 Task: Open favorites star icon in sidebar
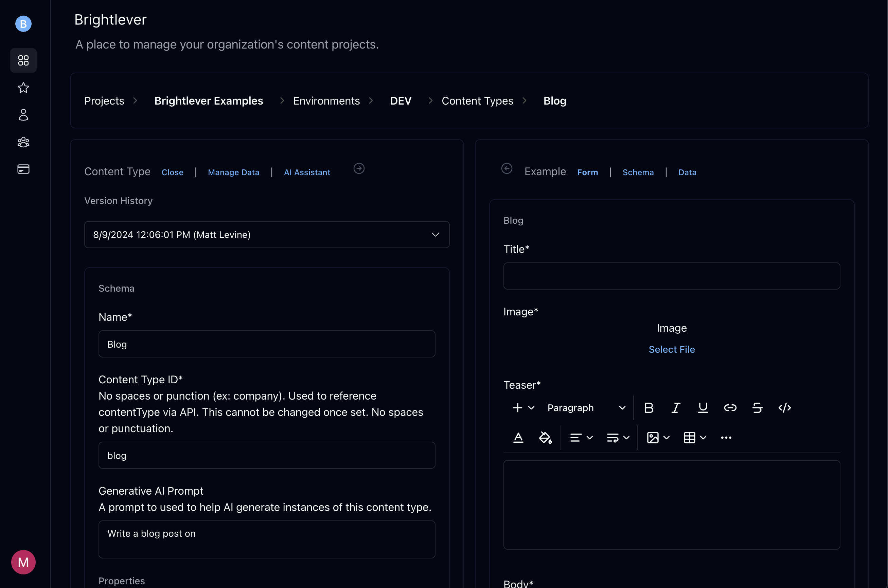(x=23, y=88)
